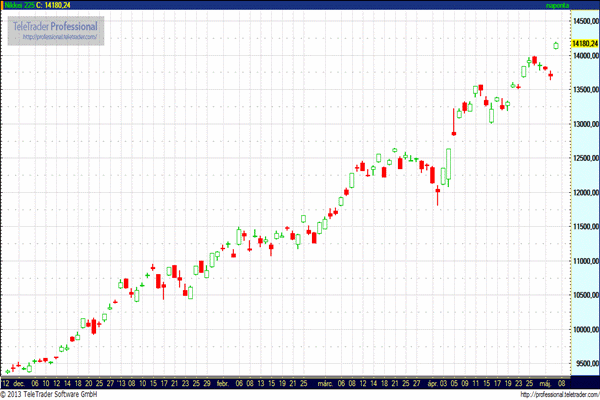The width and height of the screenshot is (600, 400).
Task: Select the latest green candle at chart top
Action: coord(556,44)
